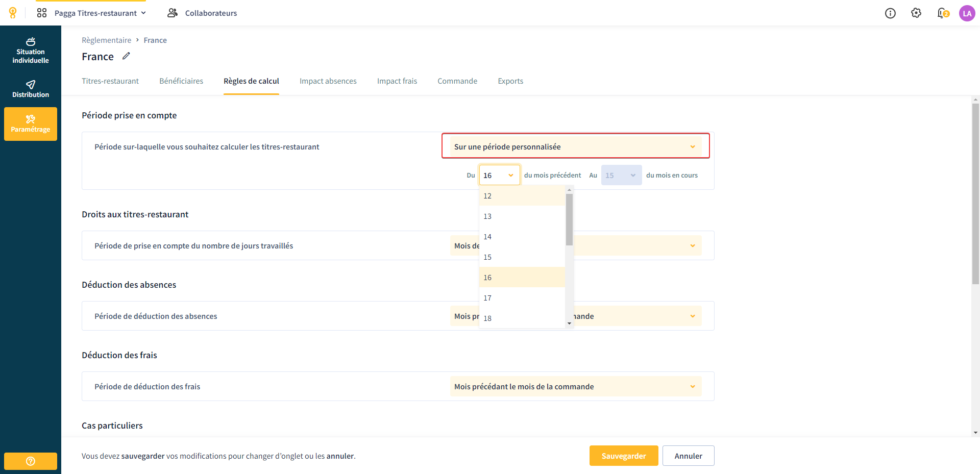This screenshot has height=474, width=980.
Task: Open frais deduction period dropdown
Action: [576, 386]
